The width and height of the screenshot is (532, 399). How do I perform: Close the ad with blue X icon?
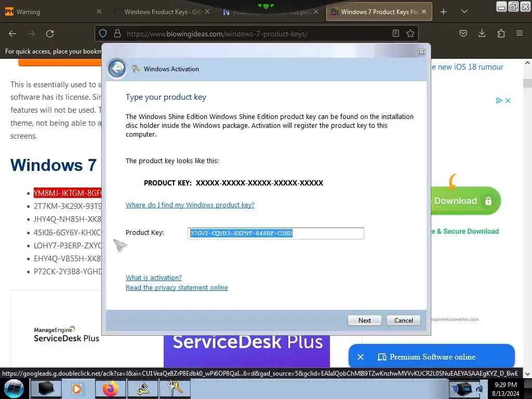(508, 100)
